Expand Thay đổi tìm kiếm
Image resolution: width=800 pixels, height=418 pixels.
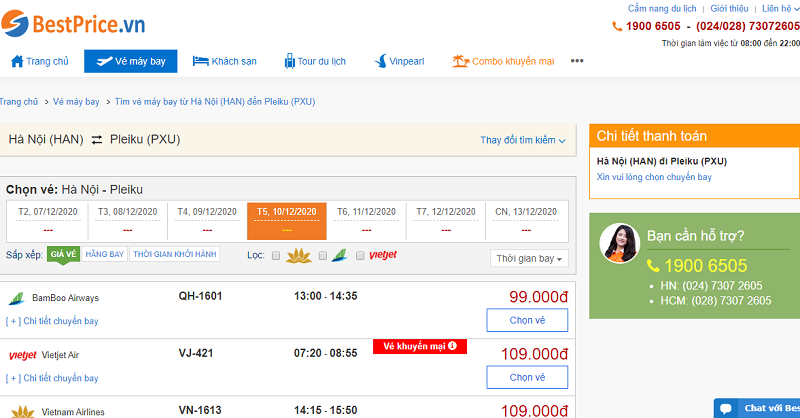coord(522,140)
